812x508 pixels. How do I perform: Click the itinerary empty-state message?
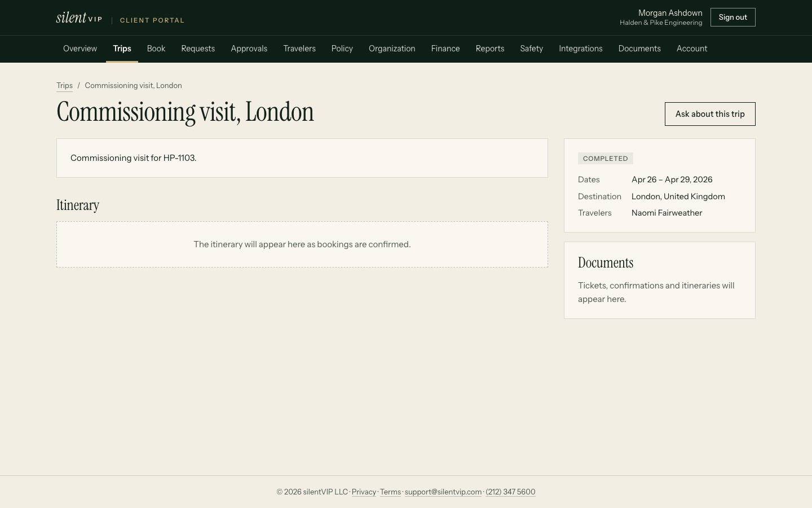302,244
